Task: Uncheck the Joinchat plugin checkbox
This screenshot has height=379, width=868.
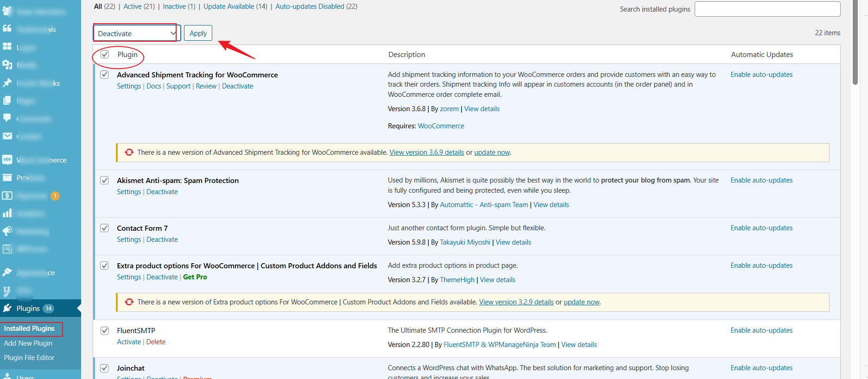Action: point(104,368)
